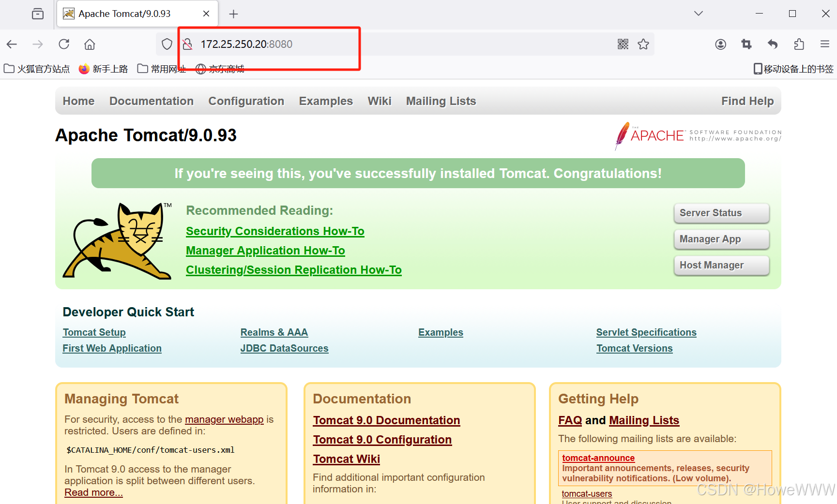Open the Mailing Lists nav item
Viewport: 837px width, 504px height.
point(441,101)
